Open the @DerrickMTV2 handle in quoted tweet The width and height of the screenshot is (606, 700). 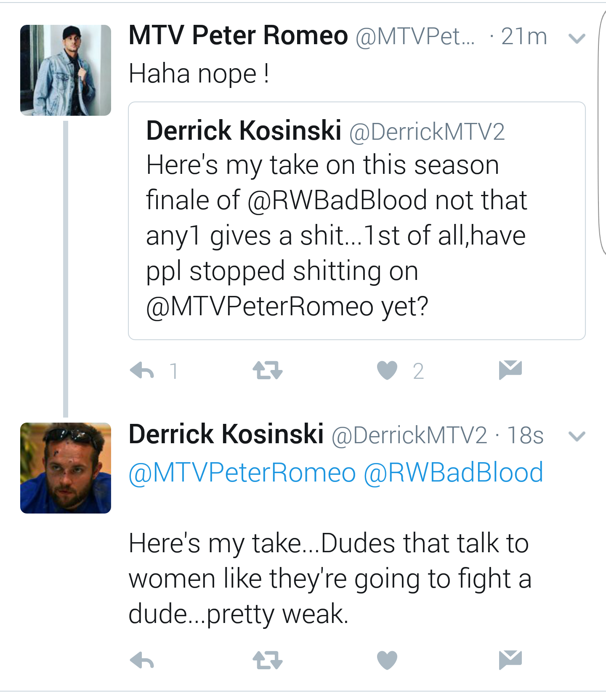tap(427, 132)
